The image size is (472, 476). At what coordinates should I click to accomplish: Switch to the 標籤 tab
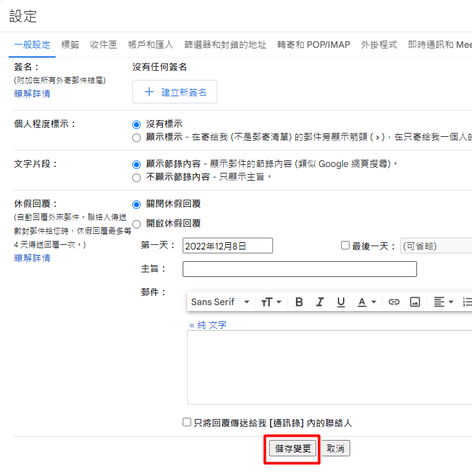tap(70, 45)
